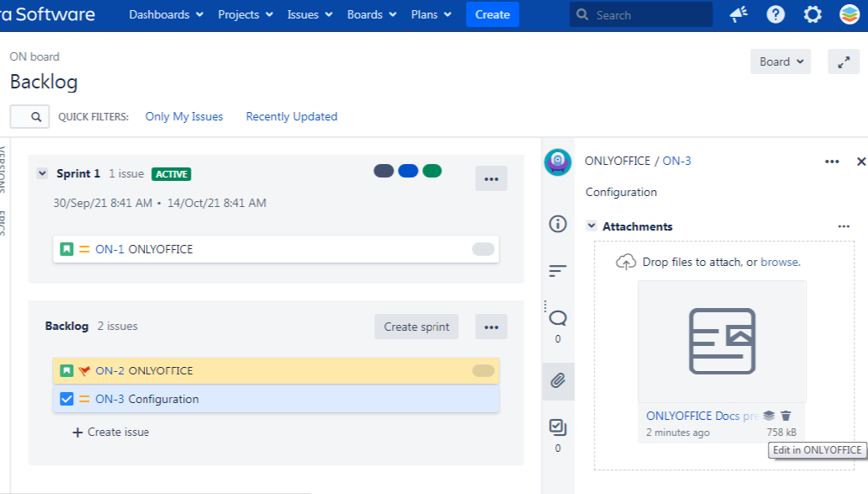Collapse the Attachments section

click(592, 227)
